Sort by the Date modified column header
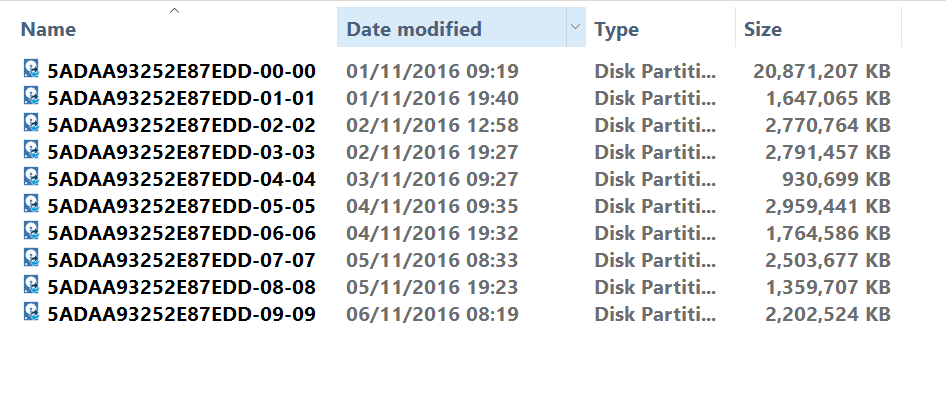The width and height of the screenshot is (946, 407). [x=414, y=30]
